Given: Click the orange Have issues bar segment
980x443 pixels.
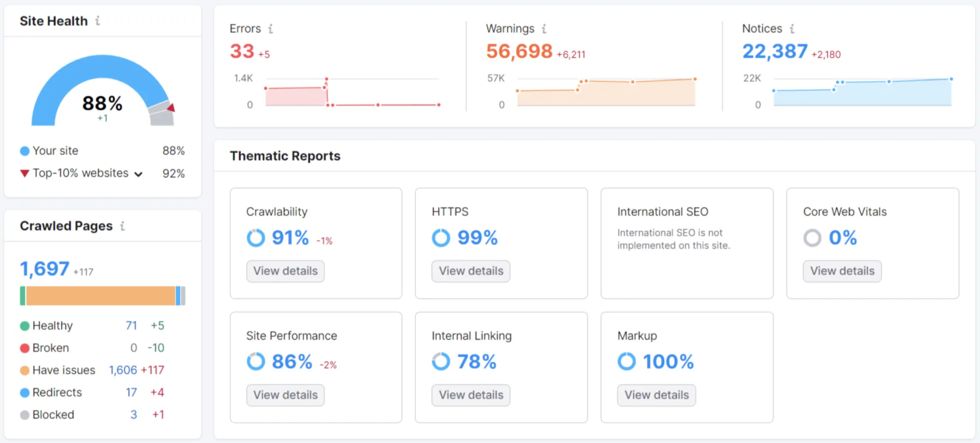Looking at the screenshot, I should (101, 296).
